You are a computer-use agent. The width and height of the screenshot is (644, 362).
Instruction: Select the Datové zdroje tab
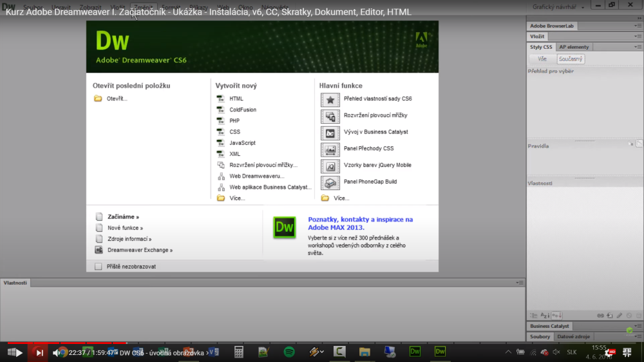click(x=573, y=336)
